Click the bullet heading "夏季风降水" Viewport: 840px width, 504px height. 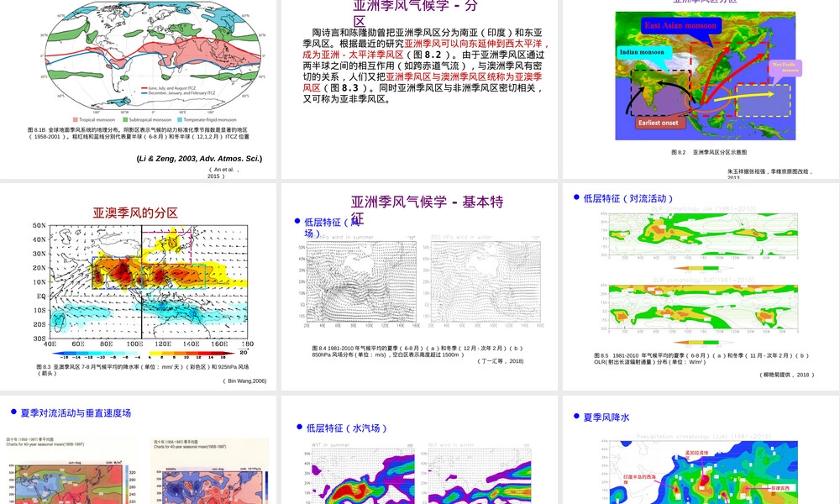(x=606, y=417)
